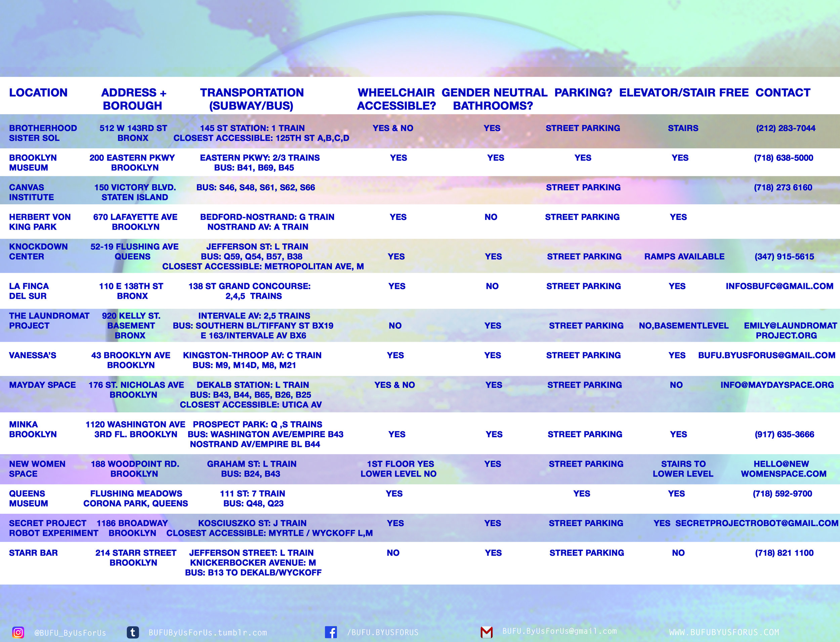This screenshot has height=642, width=840.
Task: Click the TRANSPORTATION (SUBWAY/BUS) header
Action: [252, 99]
